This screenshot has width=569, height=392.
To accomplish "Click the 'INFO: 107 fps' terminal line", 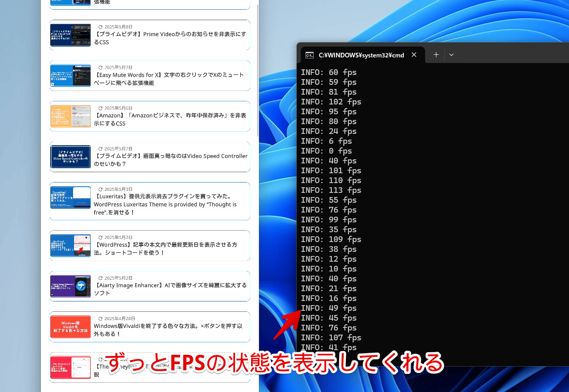I will 331,338.
